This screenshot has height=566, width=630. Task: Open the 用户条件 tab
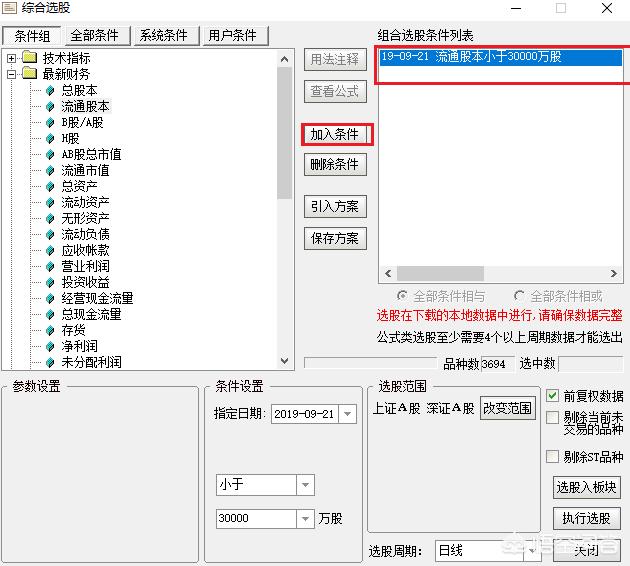[233, 35]
